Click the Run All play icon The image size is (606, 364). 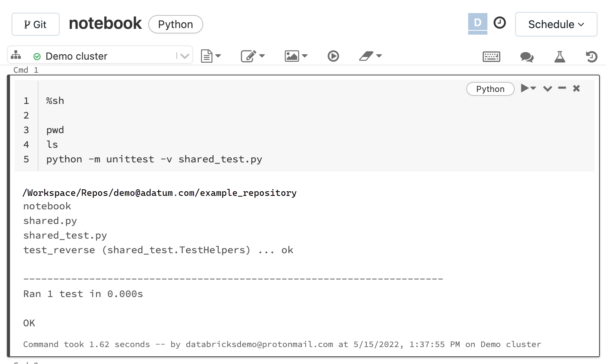(x=333, y=56)
